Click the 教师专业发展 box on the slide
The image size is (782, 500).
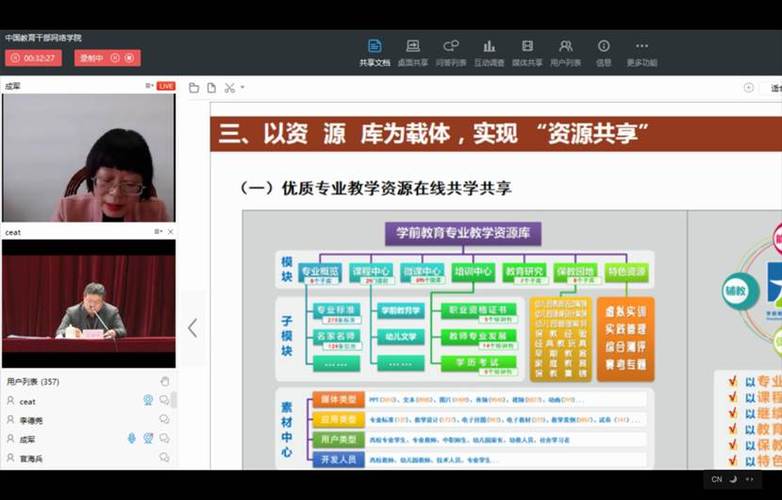coord(478,336)
